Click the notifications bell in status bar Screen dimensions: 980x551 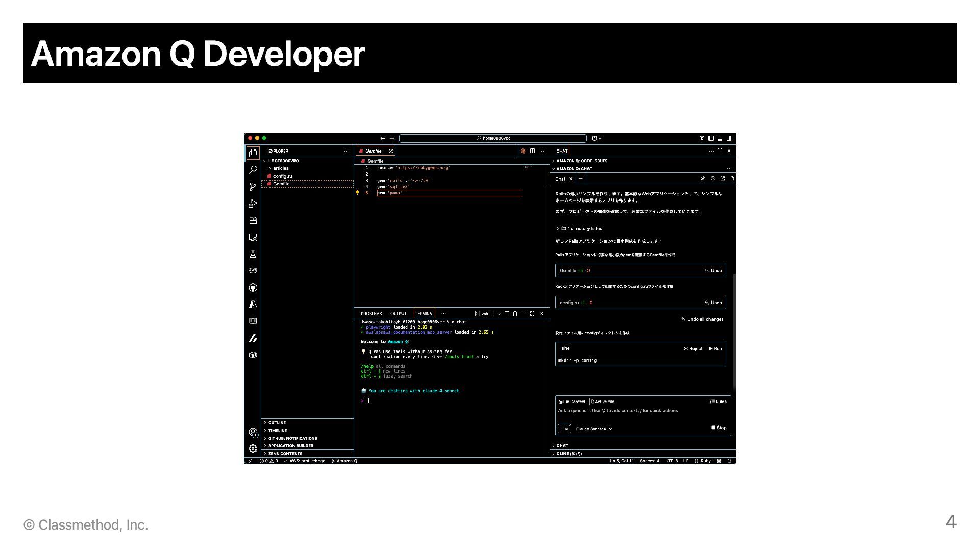(x=730, y=461)
